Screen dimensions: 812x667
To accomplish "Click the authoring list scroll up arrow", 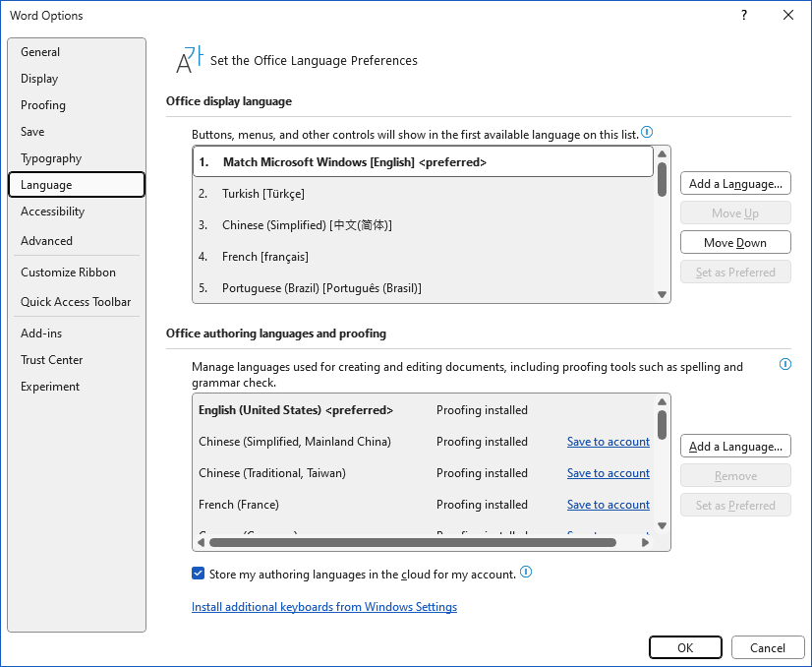I will [662, 401].
